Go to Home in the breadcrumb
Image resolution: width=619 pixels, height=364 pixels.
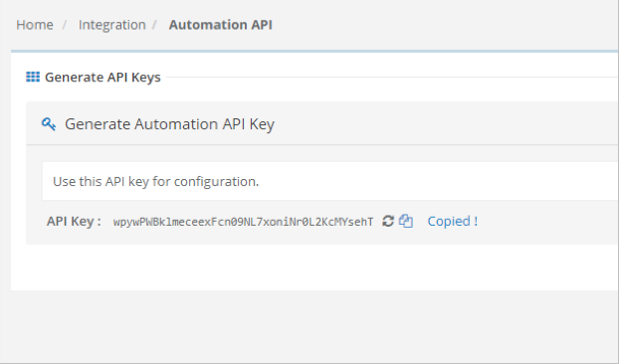(x=35, y=25)
